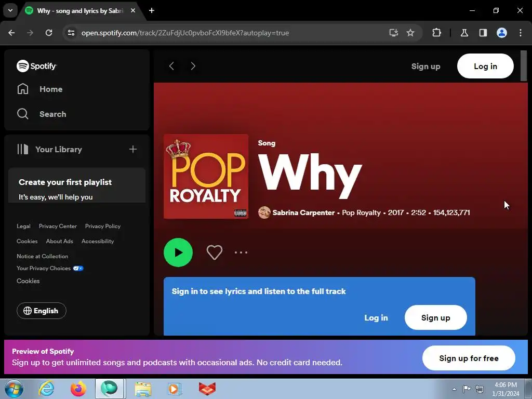Open Search from the sidebar

coord(42,114)
